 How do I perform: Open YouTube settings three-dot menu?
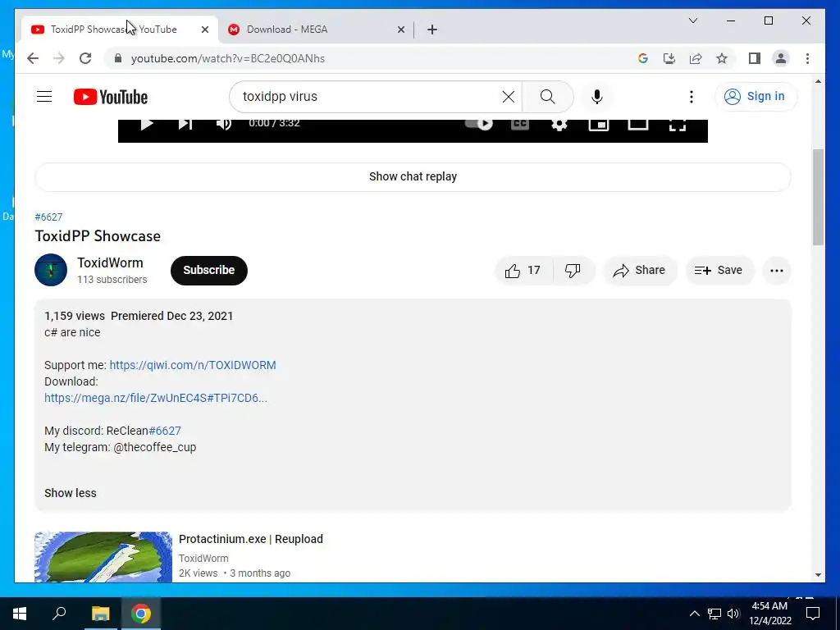[691, 97]
